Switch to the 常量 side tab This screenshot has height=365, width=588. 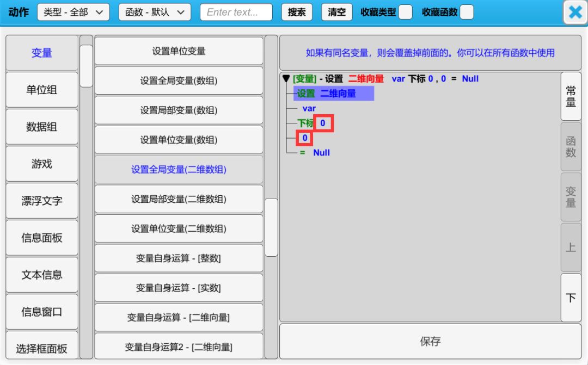(571, 96)
